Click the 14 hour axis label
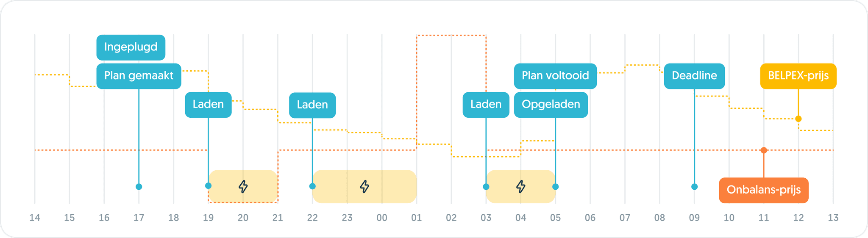 (x=35, y=218)
